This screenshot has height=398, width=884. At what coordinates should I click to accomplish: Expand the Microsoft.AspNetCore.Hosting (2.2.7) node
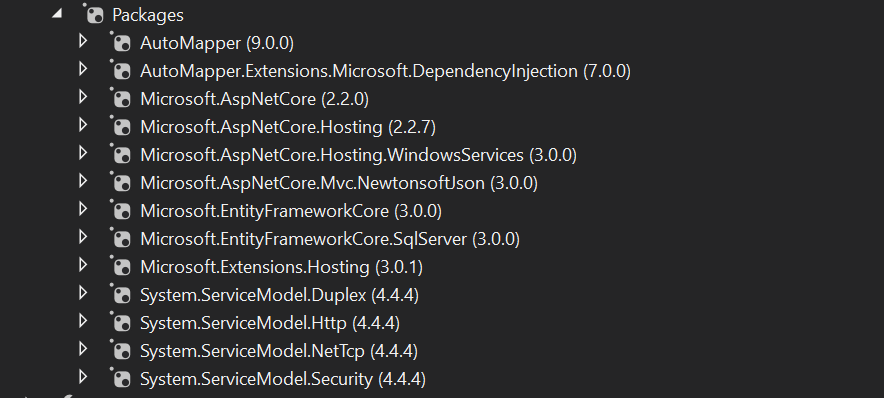(83, 125)
